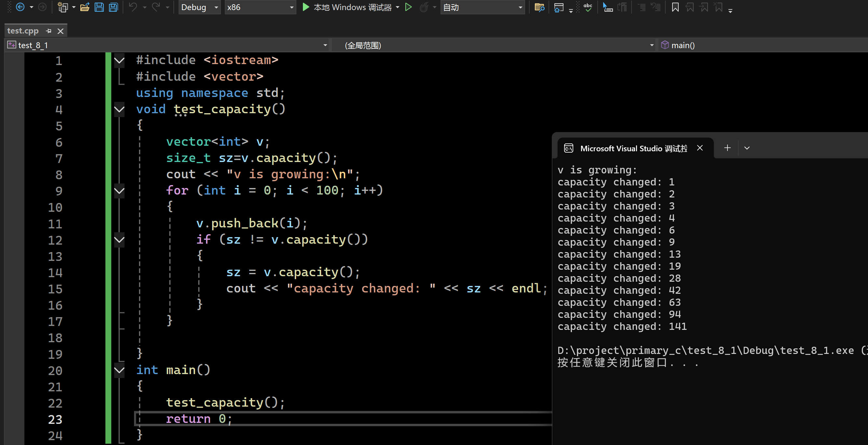Image resolution: width=868 pixels, height=445 pixels.
Task: Click the window-with-home icon in toolbar
Action: pos(559,7)
